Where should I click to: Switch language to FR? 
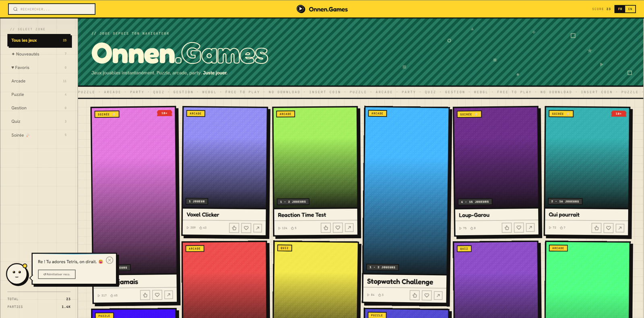pos(620,9)
